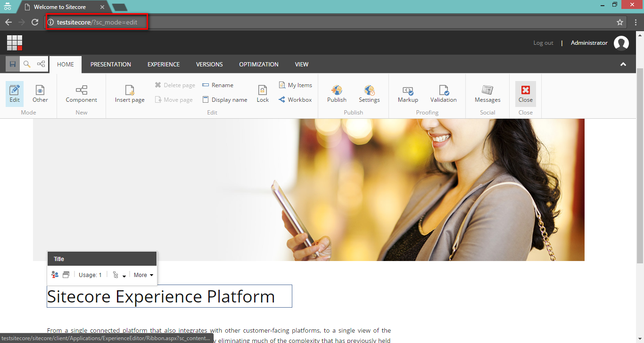Open the More dropdown in Title toolbar
Viewport: 644px width, 343px height.
(x=143, y=275)
